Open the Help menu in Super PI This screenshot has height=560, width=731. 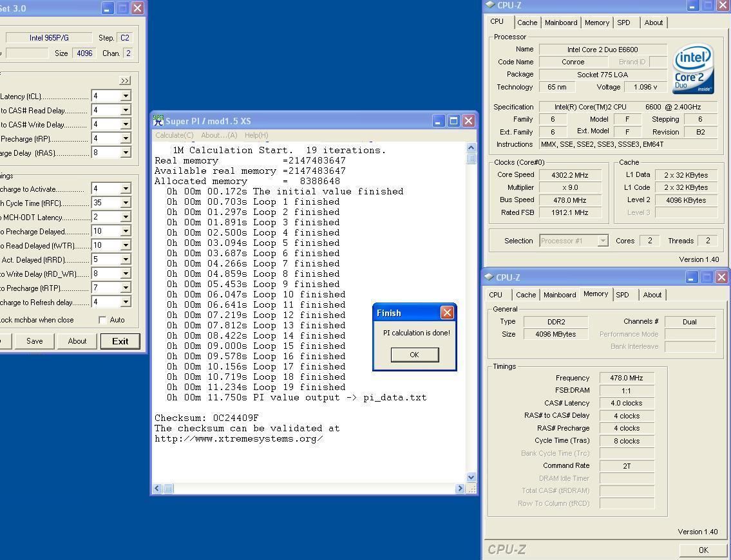[x=256, y=135]
